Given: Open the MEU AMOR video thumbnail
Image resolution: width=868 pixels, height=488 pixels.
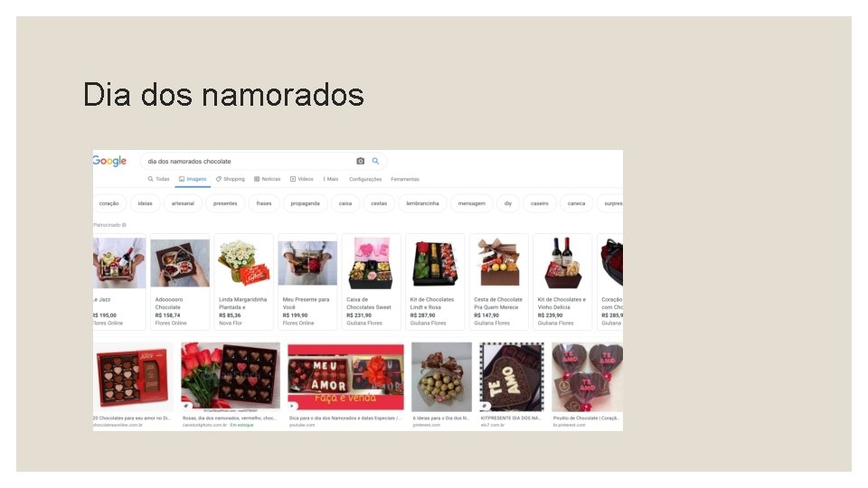Looking at the screenshot, I should coord(346,377).
